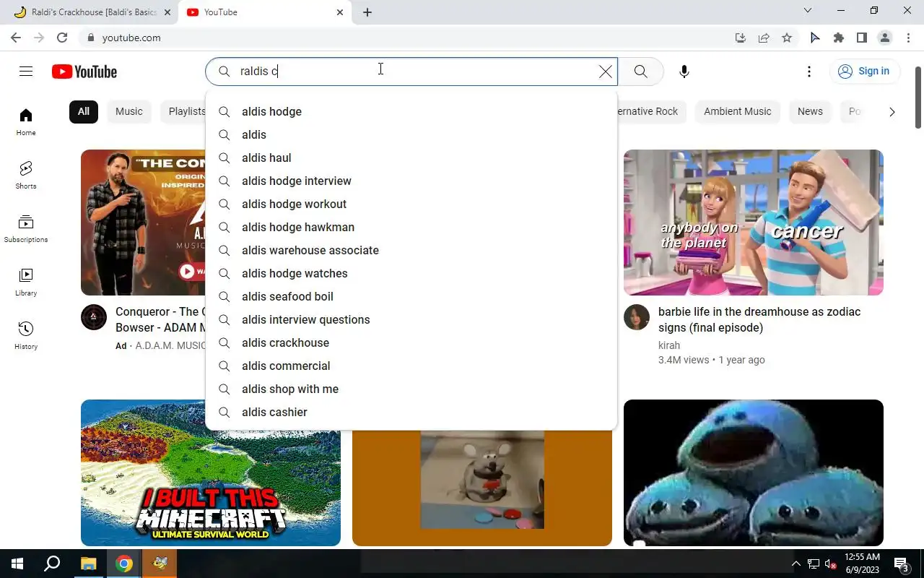924x578 pixels.
Task: Choose suggestion 'aldis hodge hawkman'
Action: tap(411, 227)
